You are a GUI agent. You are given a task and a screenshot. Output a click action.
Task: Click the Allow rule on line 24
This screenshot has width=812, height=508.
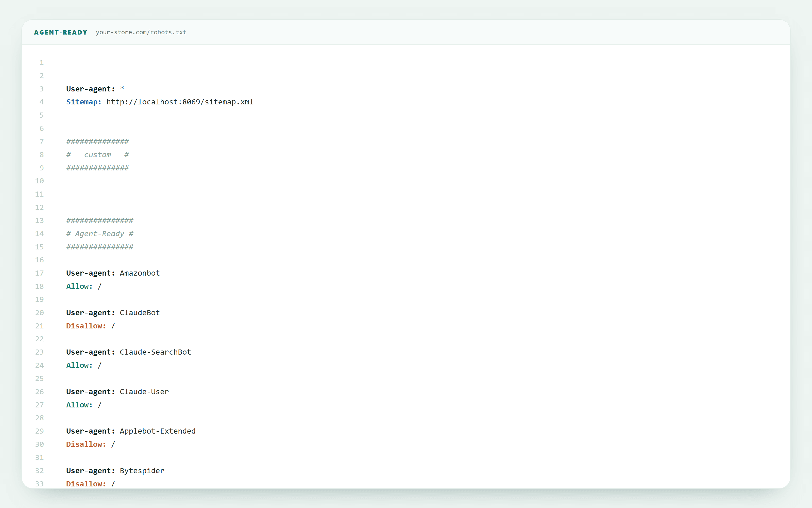coord(84,365)
